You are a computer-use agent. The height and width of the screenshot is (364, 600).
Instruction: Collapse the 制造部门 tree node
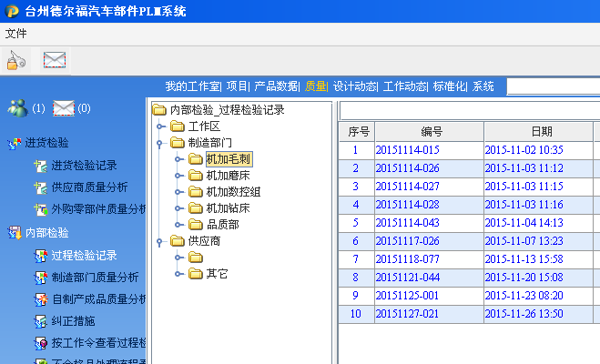160,143
